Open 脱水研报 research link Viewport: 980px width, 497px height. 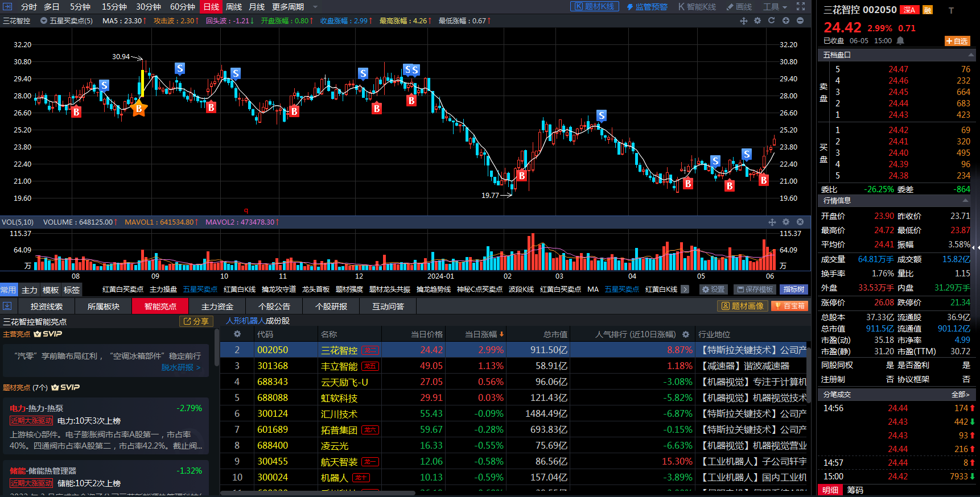(181, 367)
